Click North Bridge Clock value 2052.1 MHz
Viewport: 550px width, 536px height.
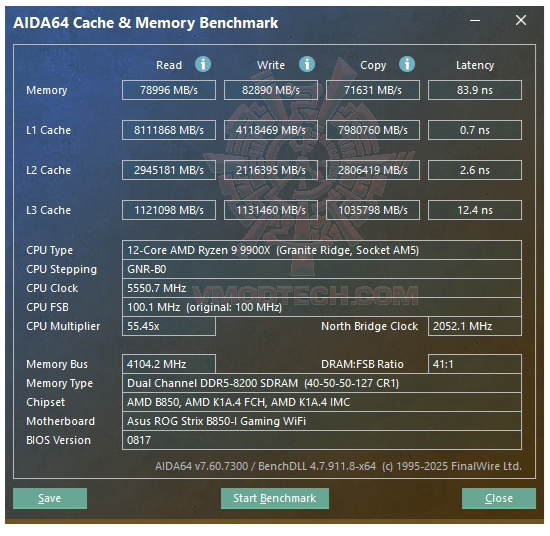point(475,326)
